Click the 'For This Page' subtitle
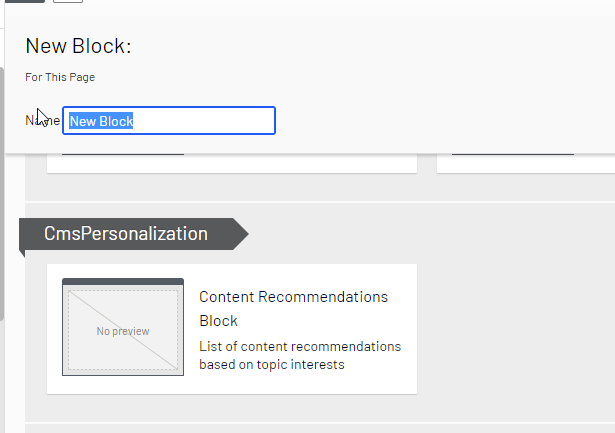Image resolution: width=615 pixels, height=433 pixels. 60,77
